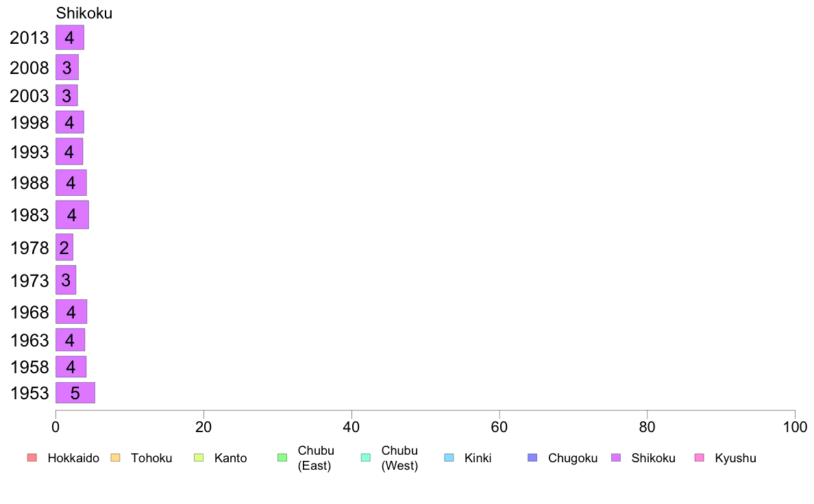Click the Kinki legend color swatch

tap(449, 458)
